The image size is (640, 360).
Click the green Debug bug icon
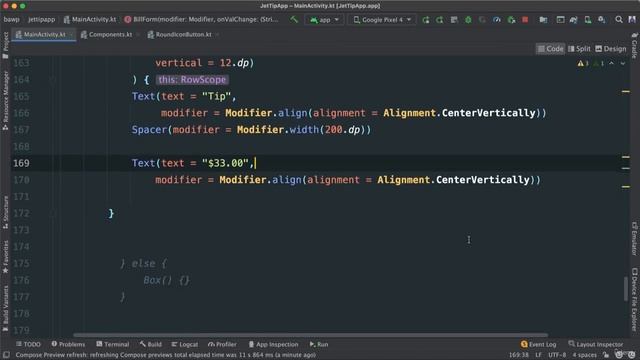(x=468, y=20)
